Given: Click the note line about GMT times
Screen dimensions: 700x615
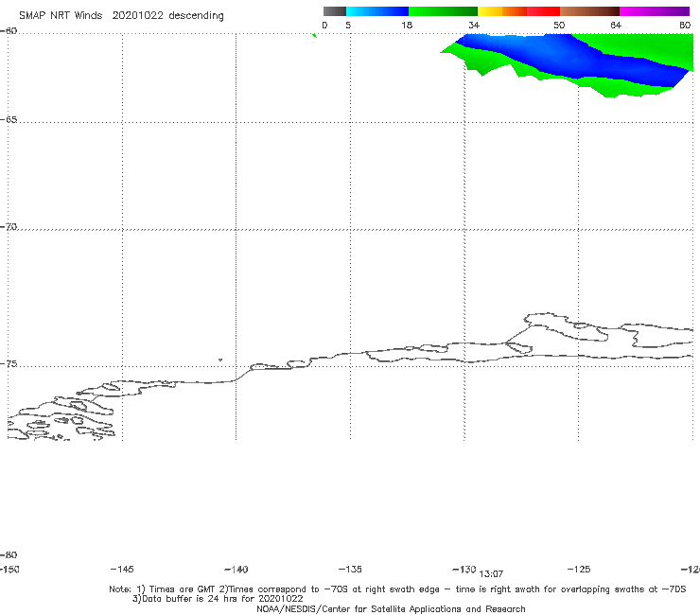Looking at the screenshot, I should coord(397,589).
